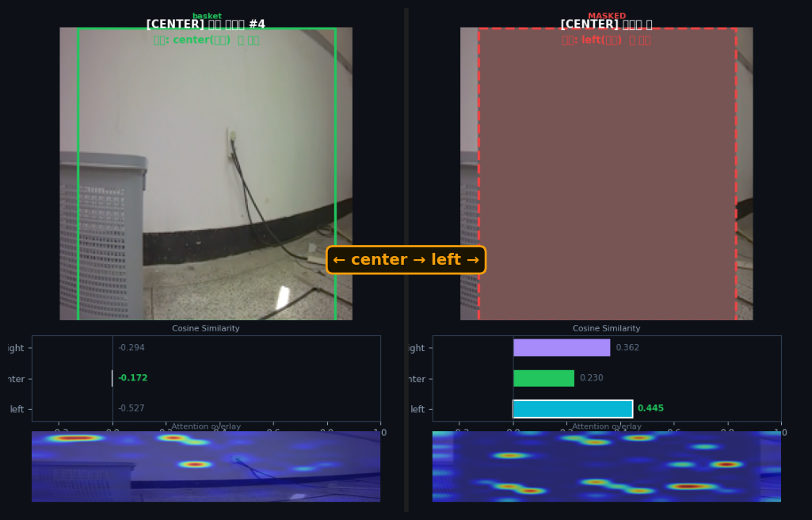812x520 pixels.
Task: Click the 'Cosine Similarity' title above the right chart
Action: 606,328
